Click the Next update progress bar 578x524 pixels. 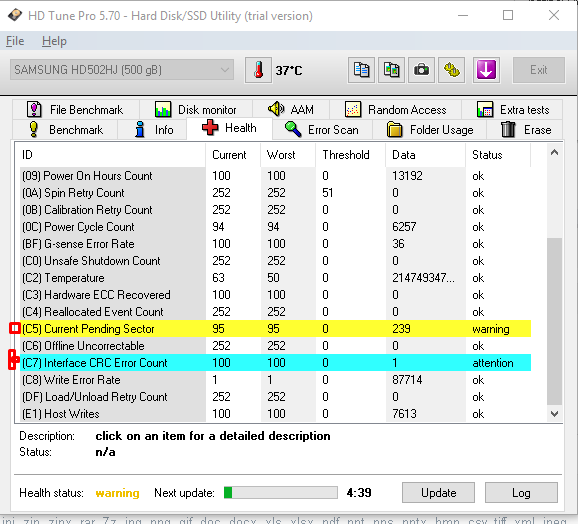281,493
